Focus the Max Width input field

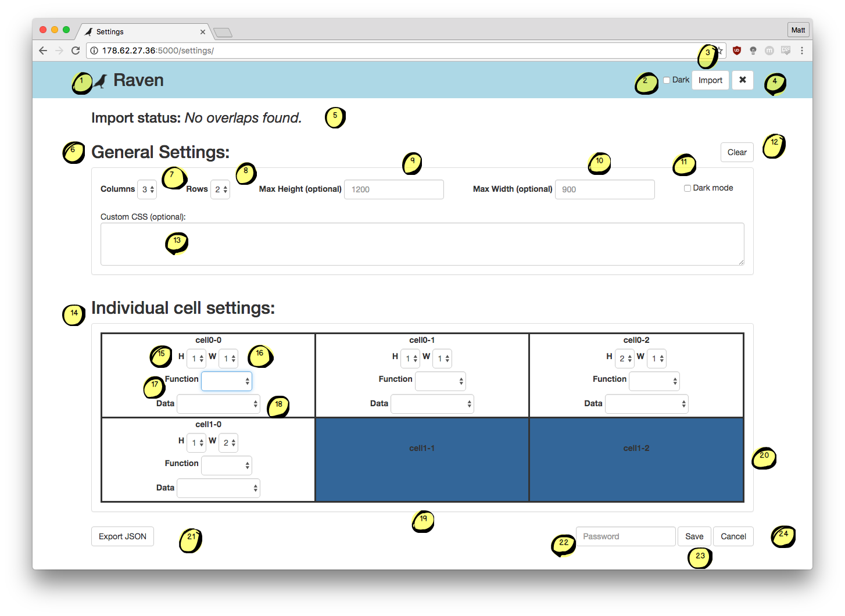(605, 189)
